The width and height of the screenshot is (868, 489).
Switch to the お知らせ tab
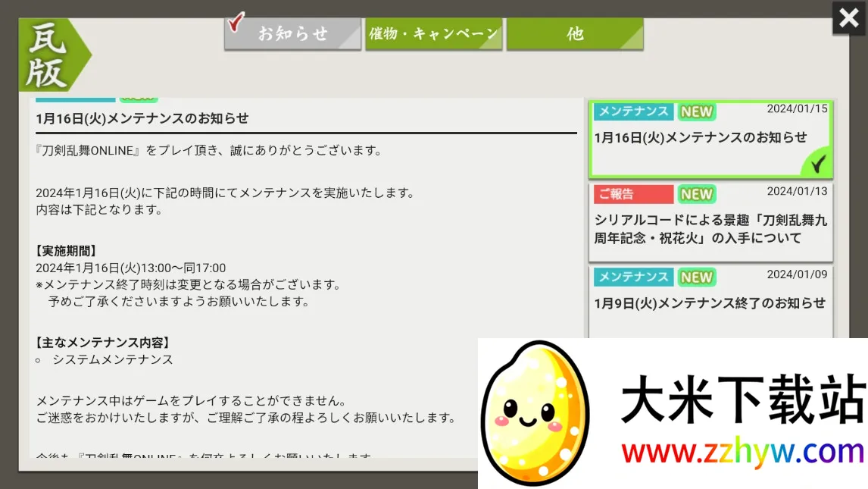coord(293,34)
